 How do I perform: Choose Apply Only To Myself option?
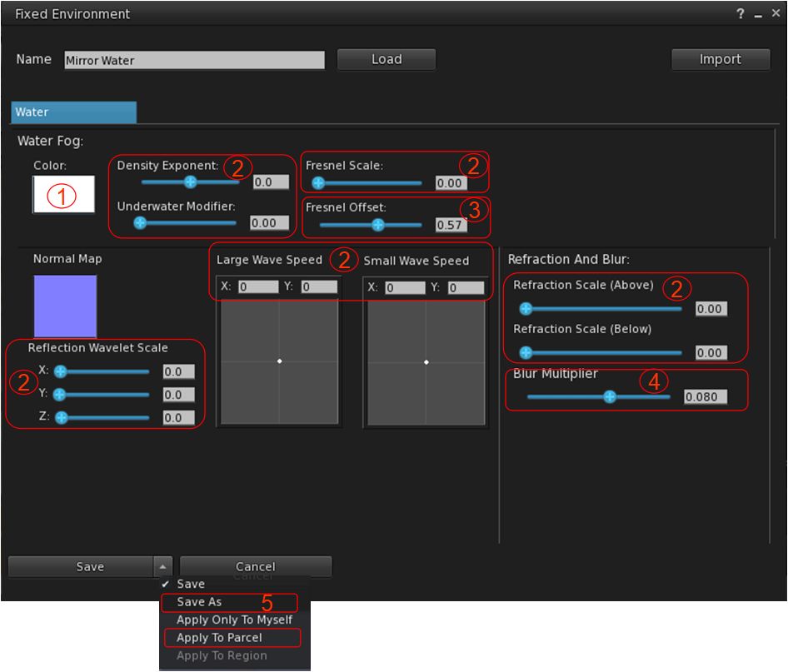click(234, 620)
